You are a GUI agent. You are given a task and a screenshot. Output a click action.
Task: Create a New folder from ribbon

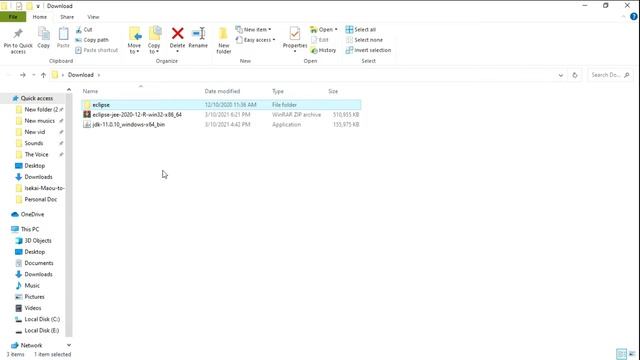click(224, 40)
